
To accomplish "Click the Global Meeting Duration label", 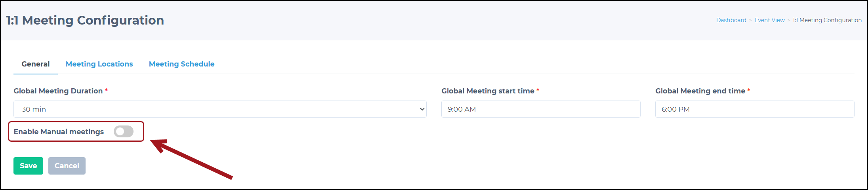I will click(58, 91).
